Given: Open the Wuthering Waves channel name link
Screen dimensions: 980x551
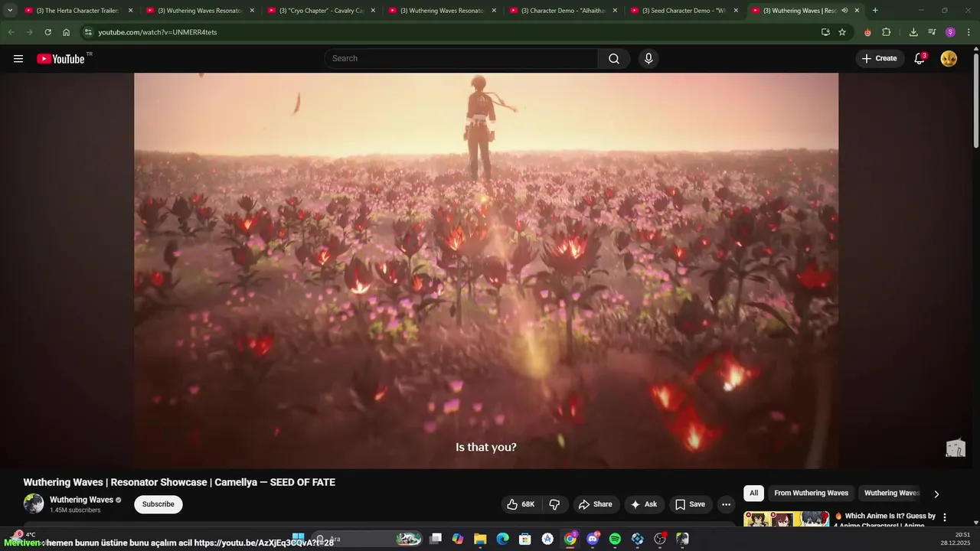Looking at the screenshot, I should coord(81,500).
